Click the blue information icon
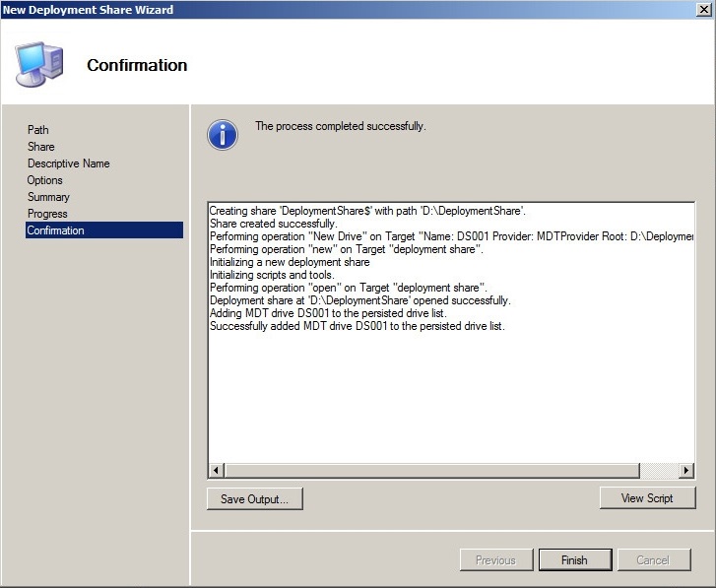Image resolution: width=716 pixels, height=588 pixels. (223, 134)
